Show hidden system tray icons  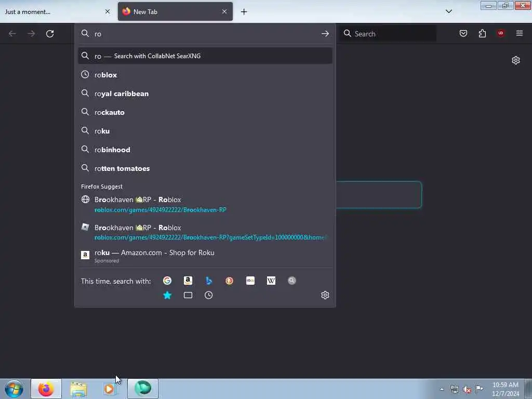(442, 390)
